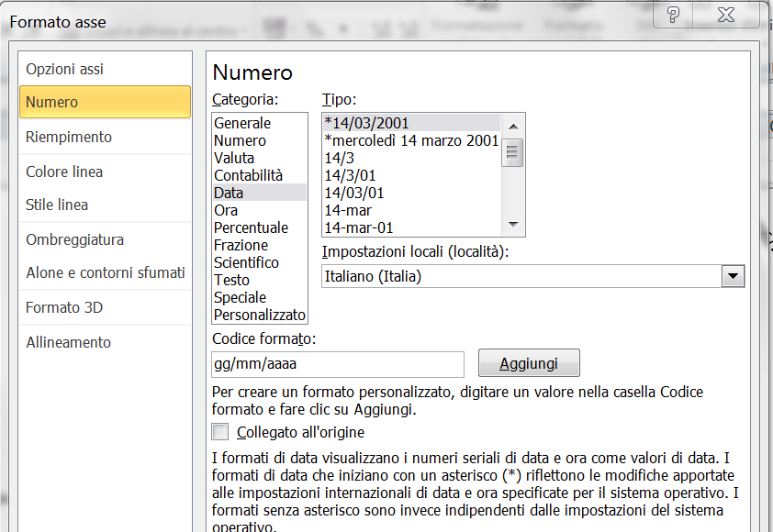The height and width of the screenshot is (532, 773).
Task: Open the Ombreggiatura section
Action: tap(74, 239)
